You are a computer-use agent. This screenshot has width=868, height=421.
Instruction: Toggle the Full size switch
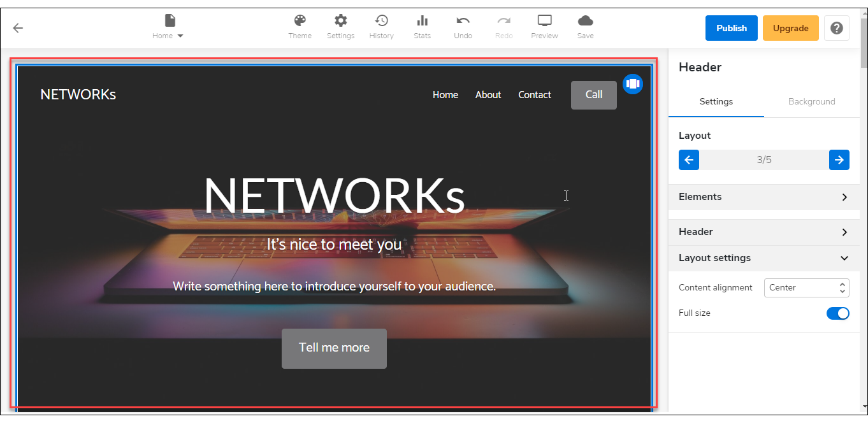tap(837, 313)
